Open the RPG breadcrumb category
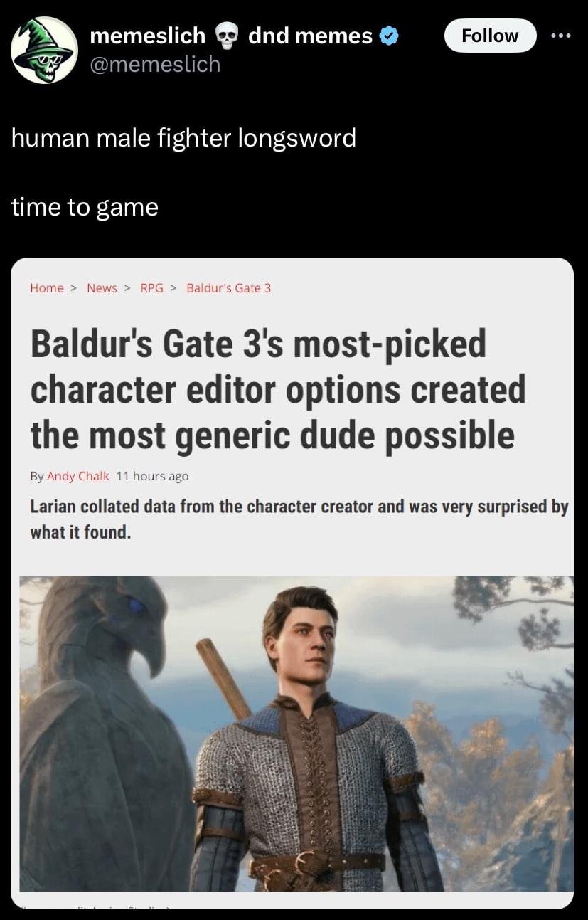588x920 pixels. point(151,288)
